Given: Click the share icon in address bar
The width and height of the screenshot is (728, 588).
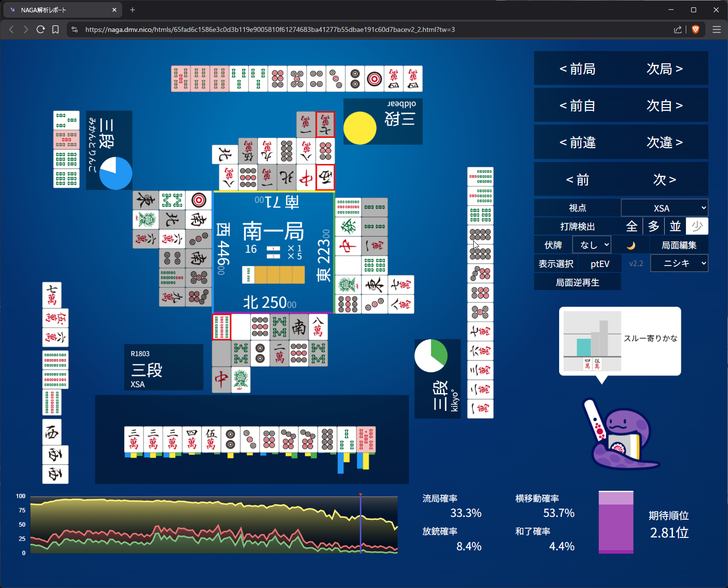Looking at the screenshot, I should [x=678, y=29].
